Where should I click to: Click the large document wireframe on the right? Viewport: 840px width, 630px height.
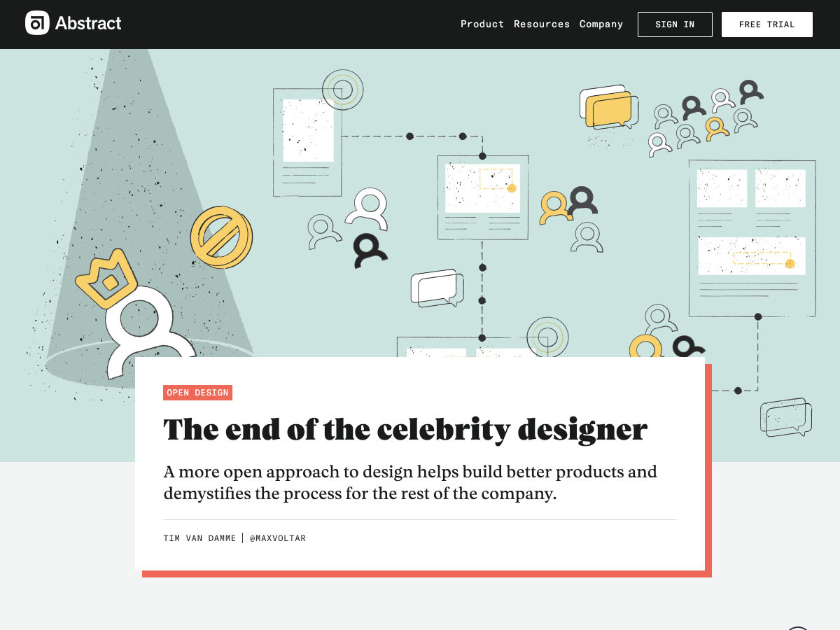(x=752, y=238)
